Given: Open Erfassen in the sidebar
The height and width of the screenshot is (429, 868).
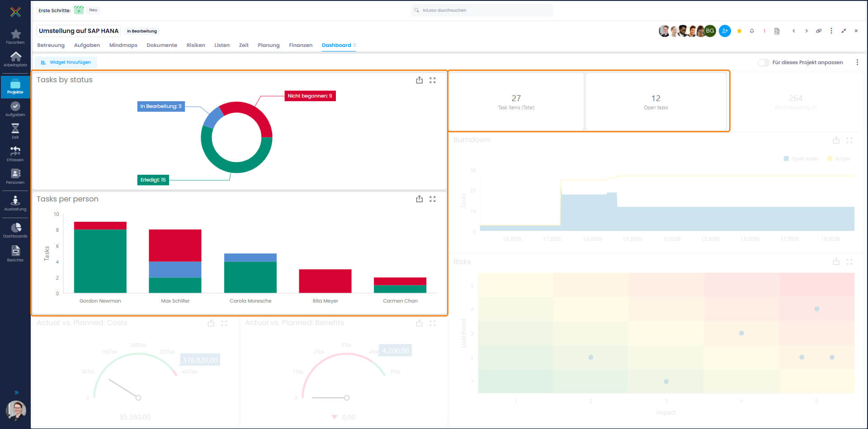Looking at the screenshot, I should click(x=15, y=154).
